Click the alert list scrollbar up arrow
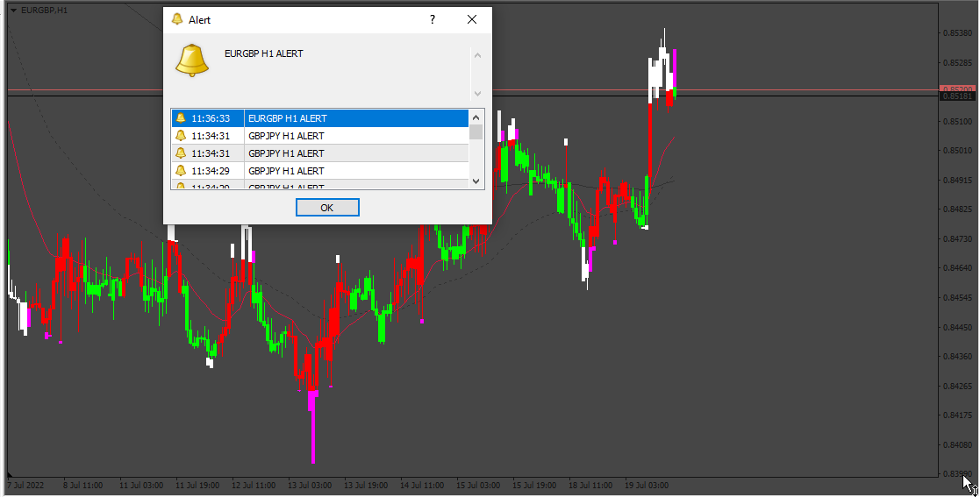980x497 pixels. pos(476,117)
